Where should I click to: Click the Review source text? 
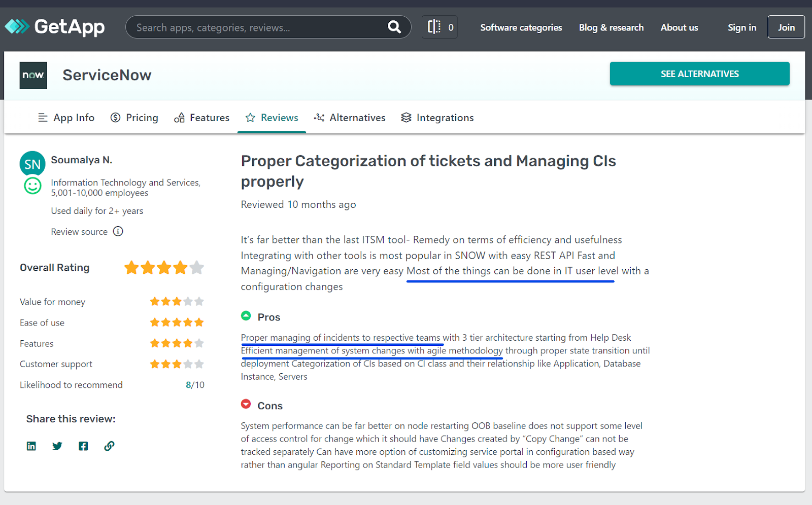click(79, 232)
